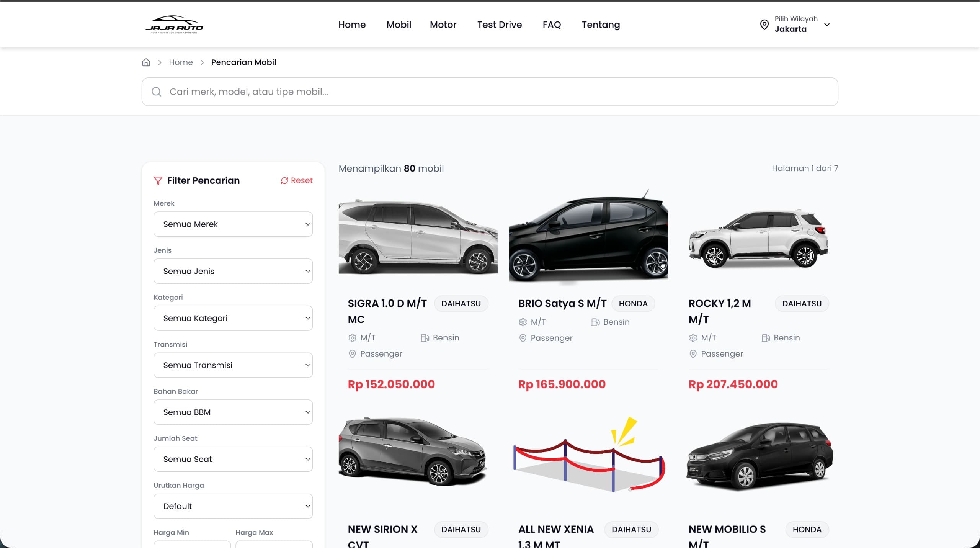Open the SIGRA 1.0 D M/T MC listing title
The width and height of the screenshot is (980, 548).
(387, 311)
